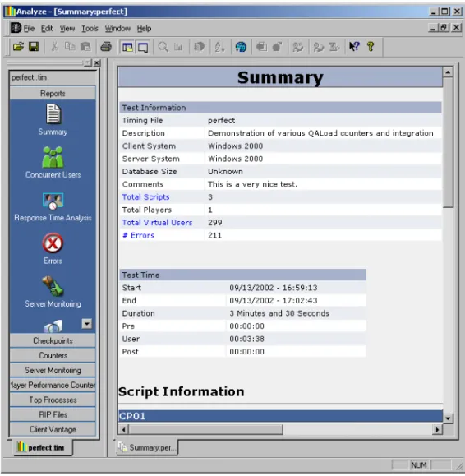Click the '09/13/2002 - 16:59:13' start time
This screenshot has width=465, height=476.
pyautogui.click(x=273, y=288)
